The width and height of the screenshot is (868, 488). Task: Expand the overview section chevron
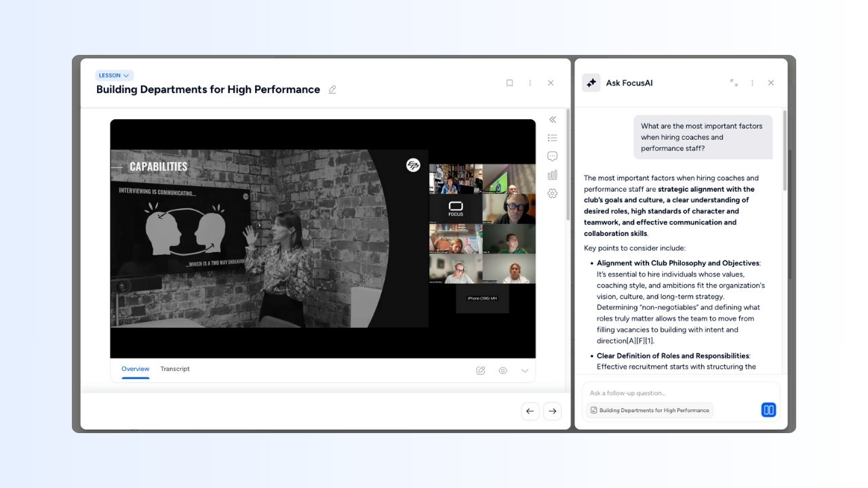click(524, 371)
